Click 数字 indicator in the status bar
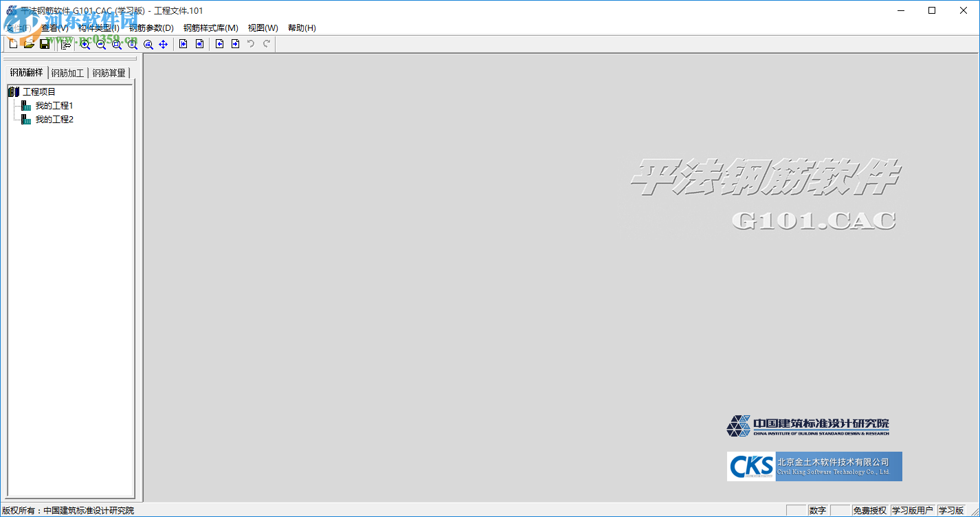Image resolution: width=980 pixels, height=517 pixels. [x=818, y=510]
